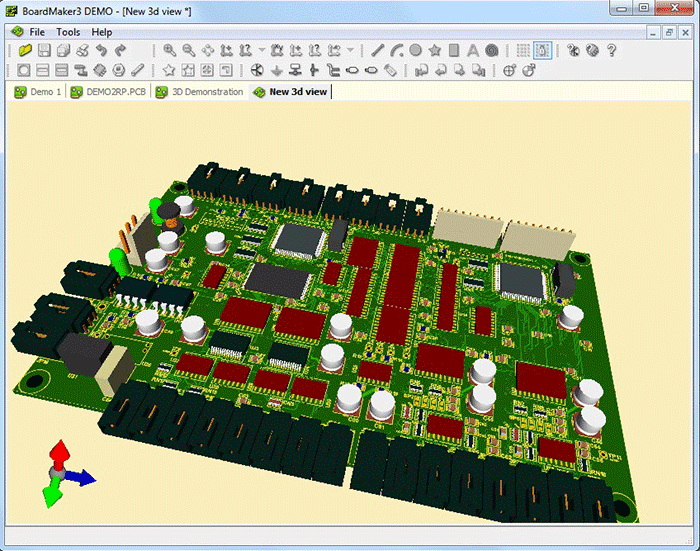Click the globe icon beside Help

[592, 50]
